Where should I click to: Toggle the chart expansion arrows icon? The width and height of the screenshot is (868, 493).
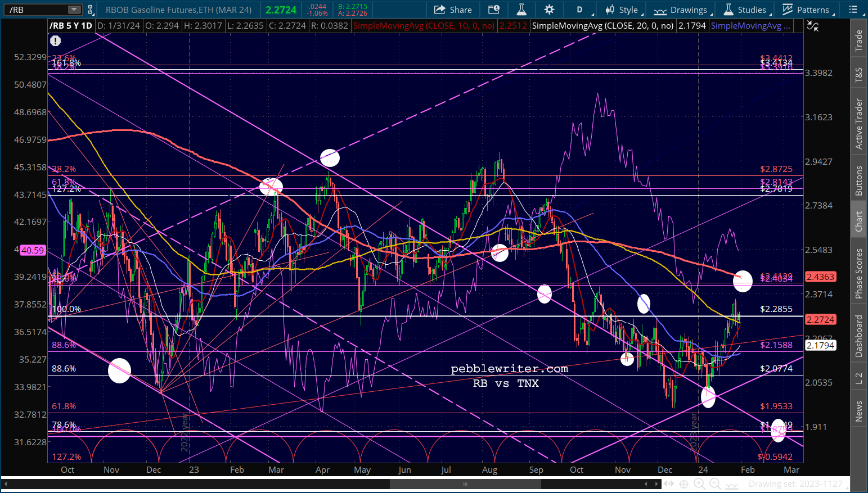coord(668,484)
